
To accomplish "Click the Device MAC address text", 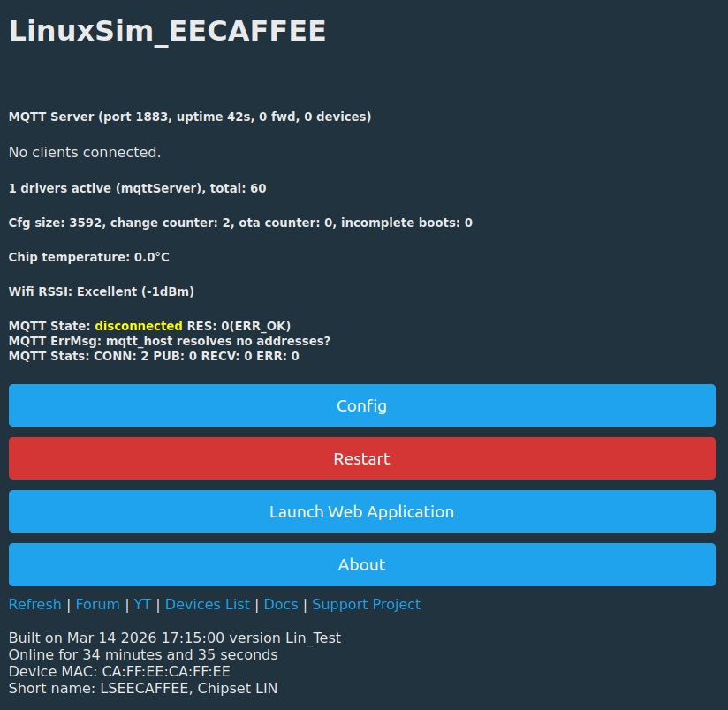I will [119, 671].
